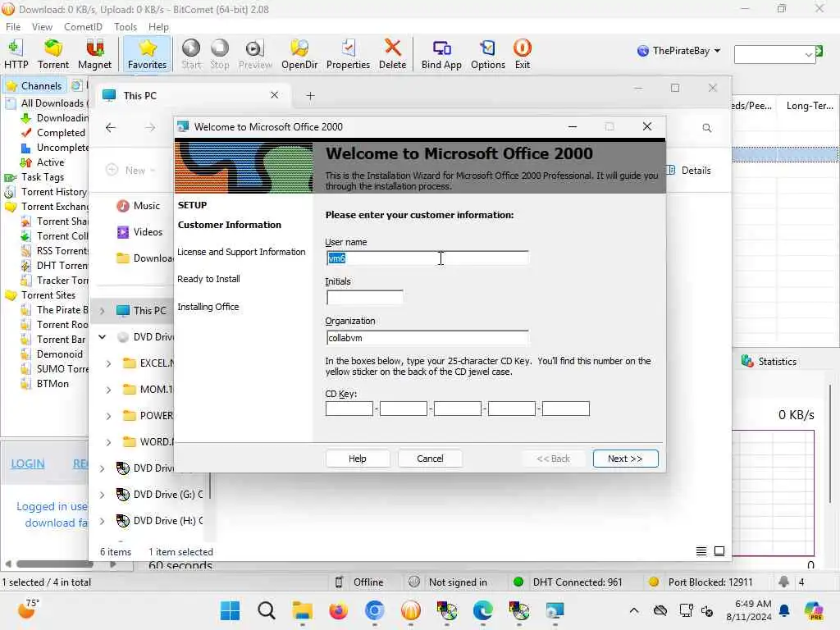The width and height of the screenshot is (840, 630).
Task: Toggle the Favorites star button
Action: 147,54
